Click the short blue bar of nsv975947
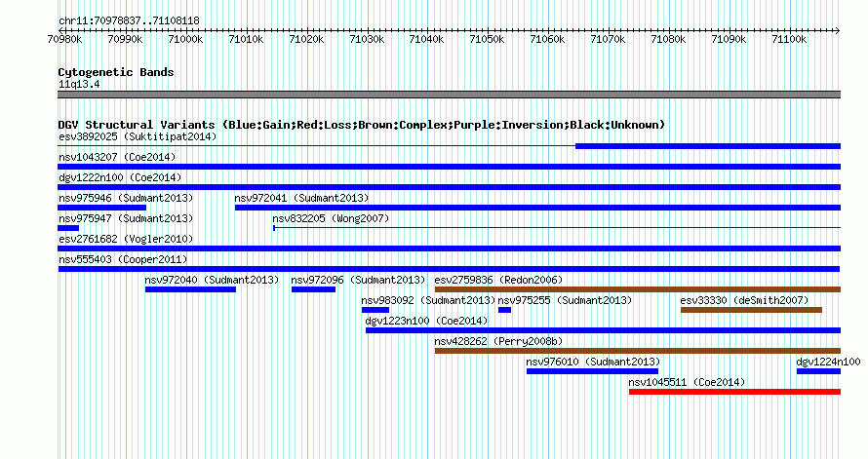868x459 pixels. [68, 228]
